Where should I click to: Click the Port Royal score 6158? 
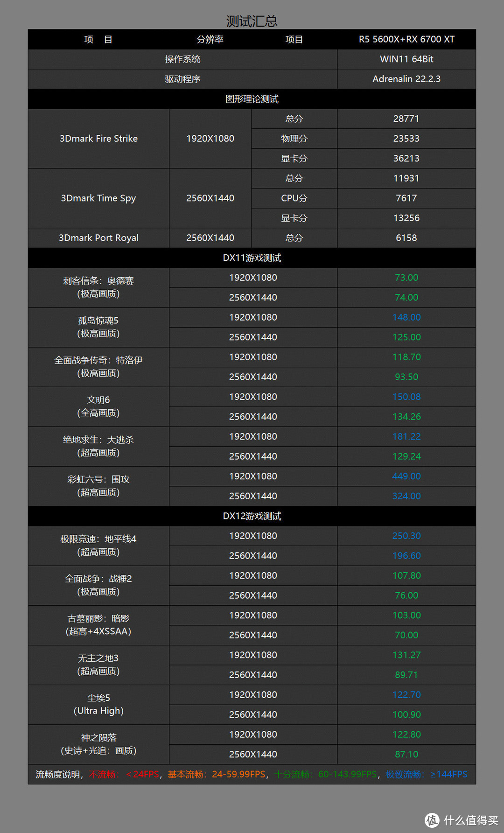tap(406, 238)
